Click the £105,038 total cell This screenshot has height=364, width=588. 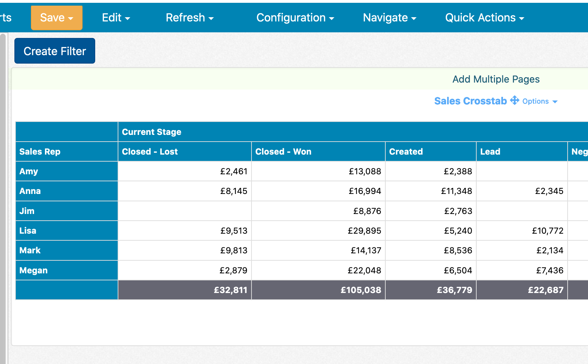click(x=318, y=290)
